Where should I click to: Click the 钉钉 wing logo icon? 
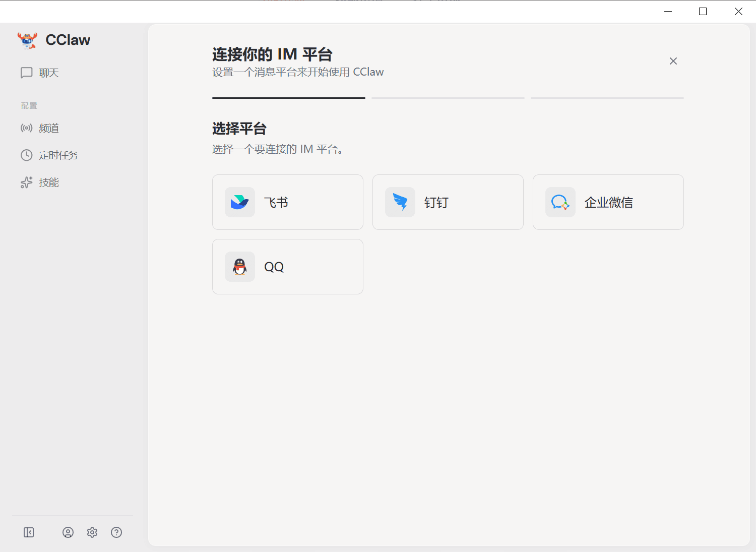tap(400, 202)
